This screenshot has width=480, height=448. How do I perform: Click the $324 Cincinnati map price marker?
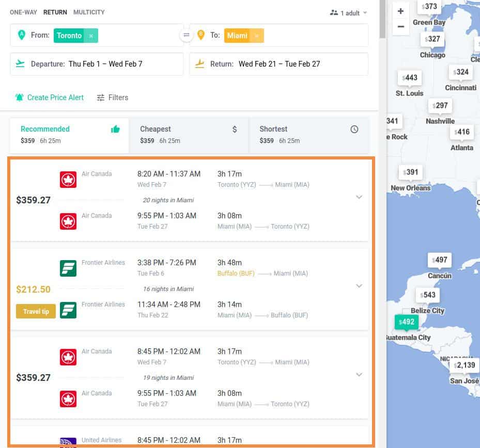[x=461, y=72]
